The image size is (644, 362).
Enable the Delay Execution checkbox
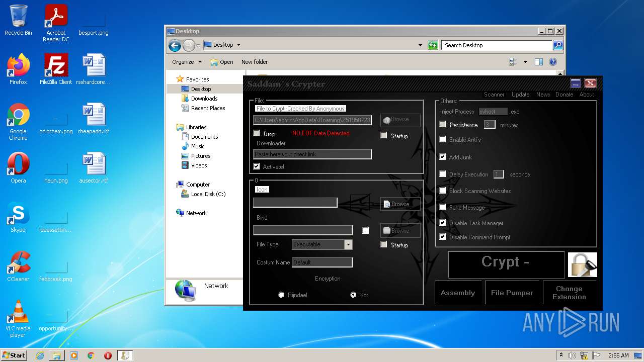443,174
